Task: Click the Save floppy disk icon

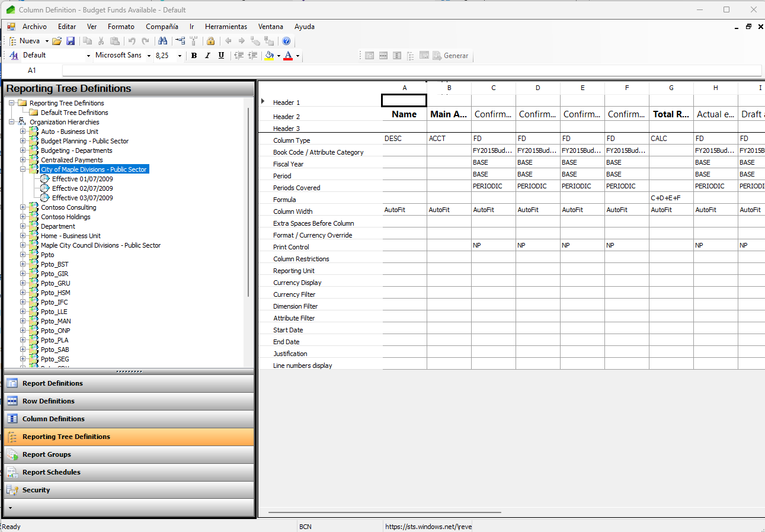Action: 71,41
